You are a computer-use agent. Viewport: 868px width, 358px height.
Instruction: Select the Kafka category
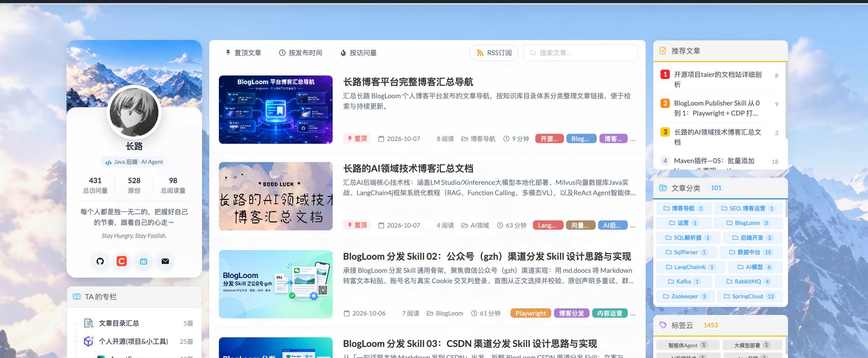pos(684,281)
